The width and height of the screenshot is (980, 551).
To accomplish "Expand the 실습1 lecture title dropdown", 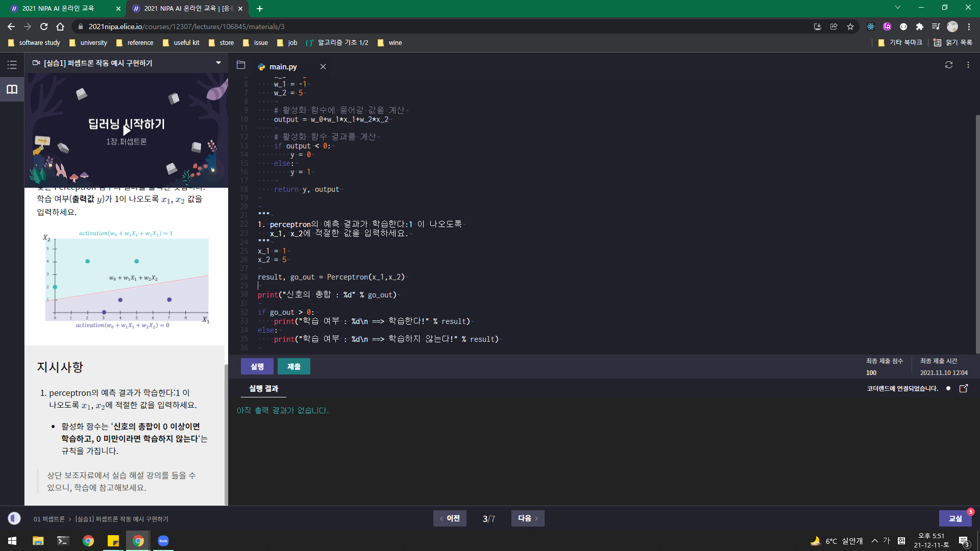I will click(x=218, y=63).
